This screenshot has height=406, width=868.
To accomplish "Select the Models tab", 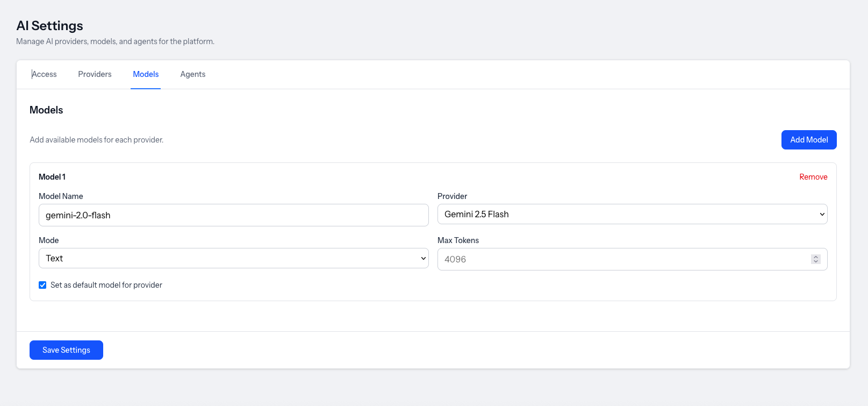I will click(x=146, y=74).
